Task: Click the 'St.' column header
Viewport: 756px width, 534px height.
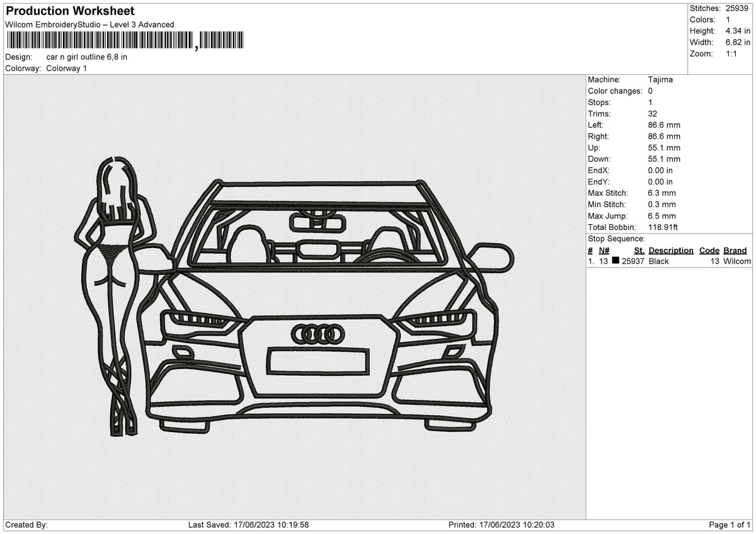Action: [x=639, y=250]
